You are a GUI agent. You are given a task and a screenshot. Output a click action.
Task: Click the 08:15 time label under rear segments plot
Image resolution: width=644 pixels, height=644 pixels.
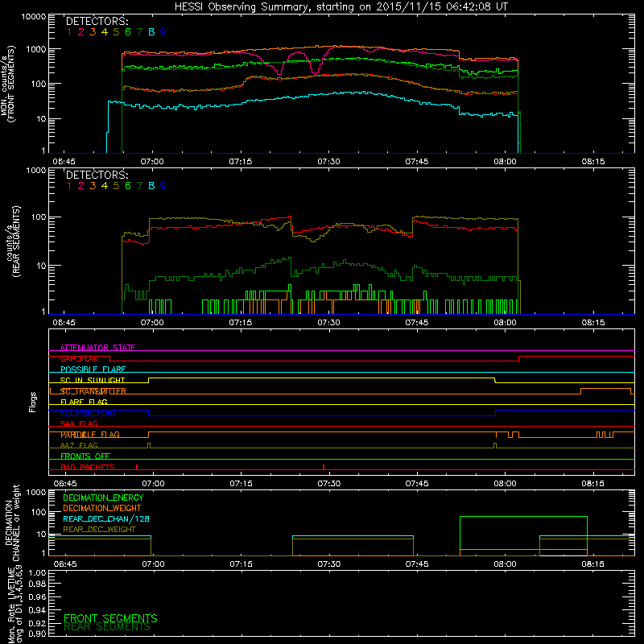click(x=593, y=323)
